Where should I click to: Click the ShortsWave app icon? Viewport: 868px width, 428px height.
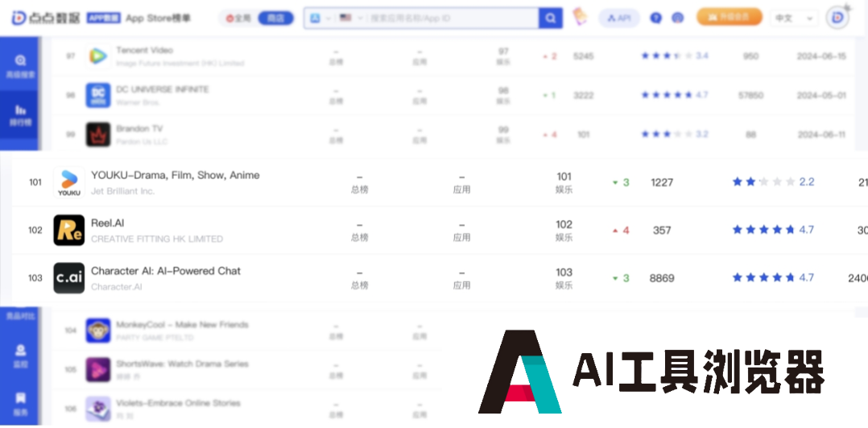tap(98, 370)
